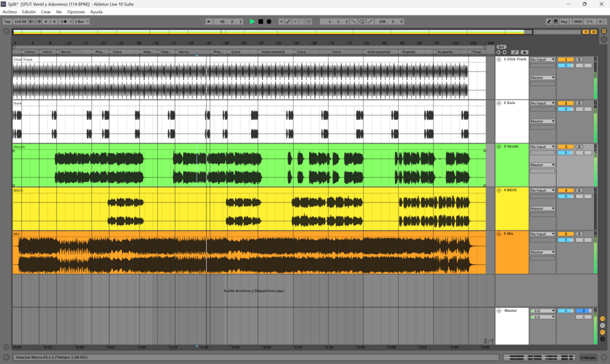Screen dimensions: 610x364
Task: Toggle the Punch-In switch icon
Action: [x=354, y=22]
